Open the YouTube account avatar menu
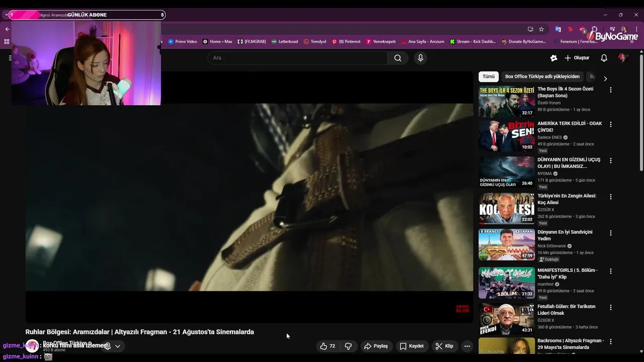The height and width of the screenshot is (362, 644). [623, 58]
